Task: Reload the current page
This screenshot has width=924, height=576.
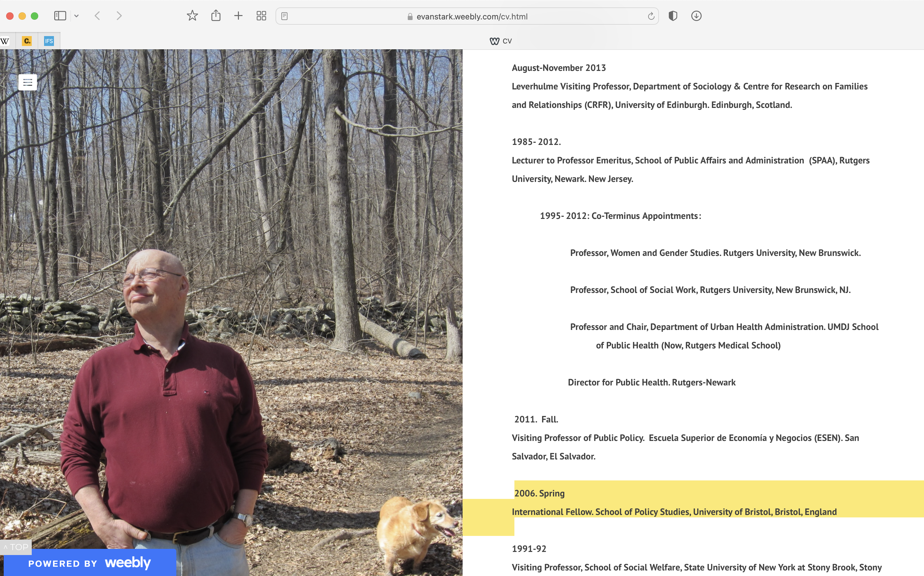Action: click(651, 16)
